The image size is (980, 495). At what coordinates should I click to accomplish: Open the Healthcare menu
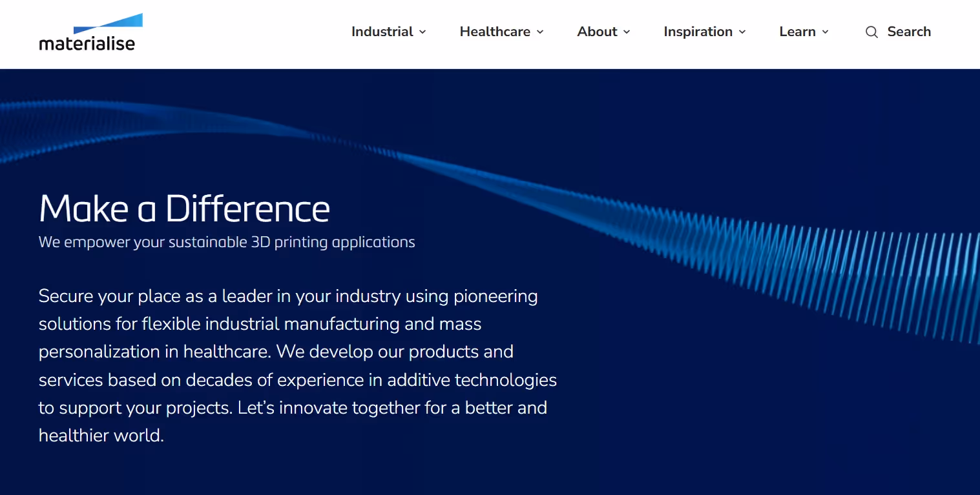(x=495, y=31)
